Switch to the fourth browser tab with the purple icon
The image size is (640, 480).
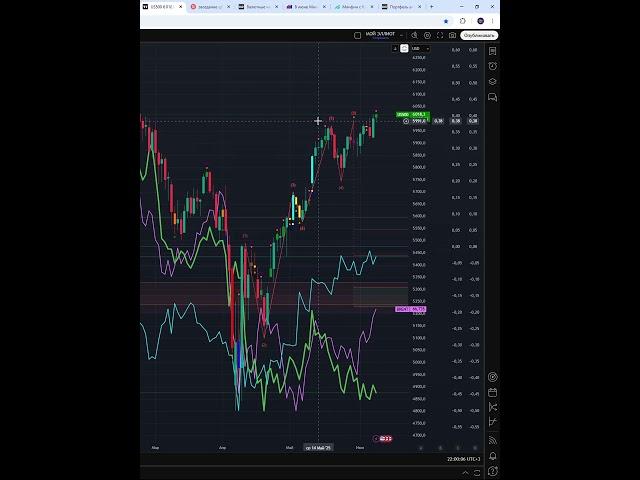point(307,7)
